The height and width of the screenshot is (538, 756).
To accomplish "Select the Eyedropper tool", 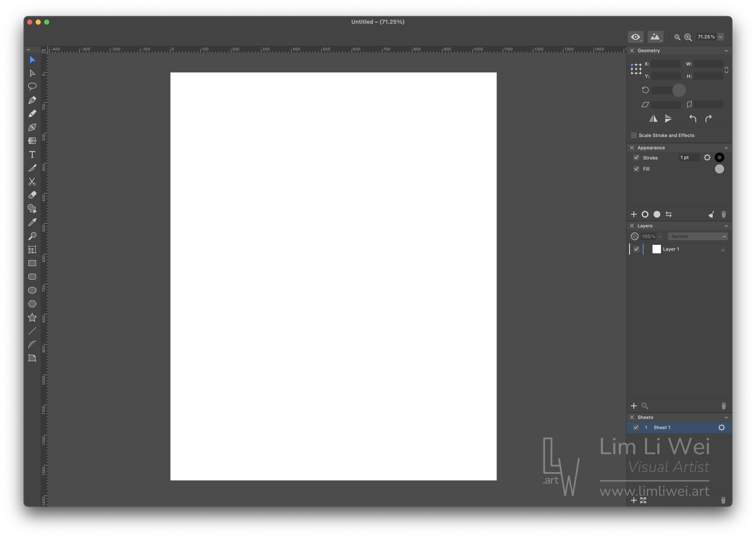I will point(32,222).
